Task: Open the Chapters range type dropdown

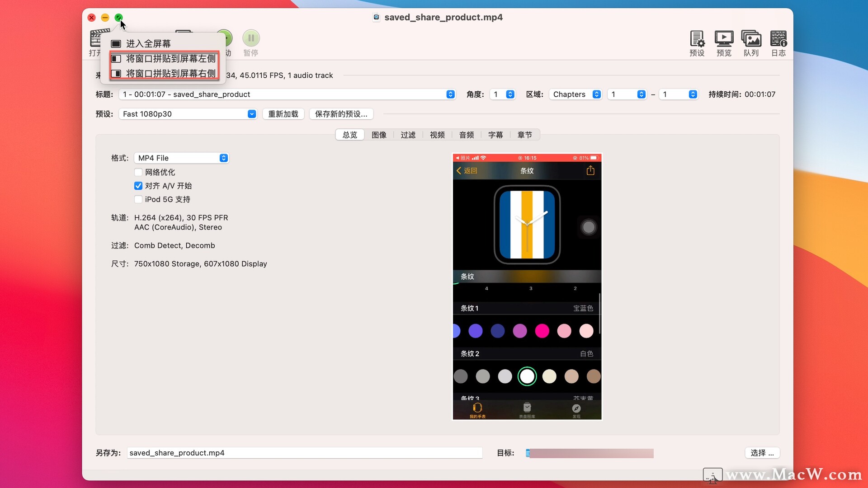Action: 575,94
